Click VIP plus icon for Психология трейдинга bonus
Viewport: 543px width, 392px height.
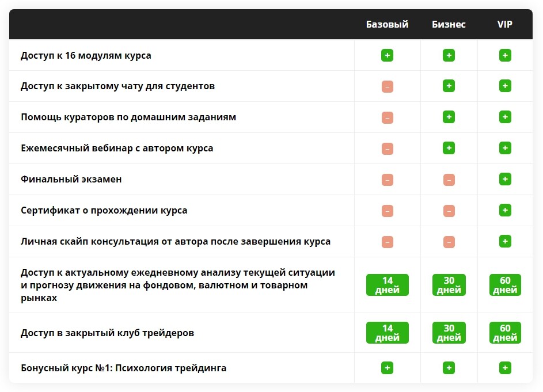(505, 368)
